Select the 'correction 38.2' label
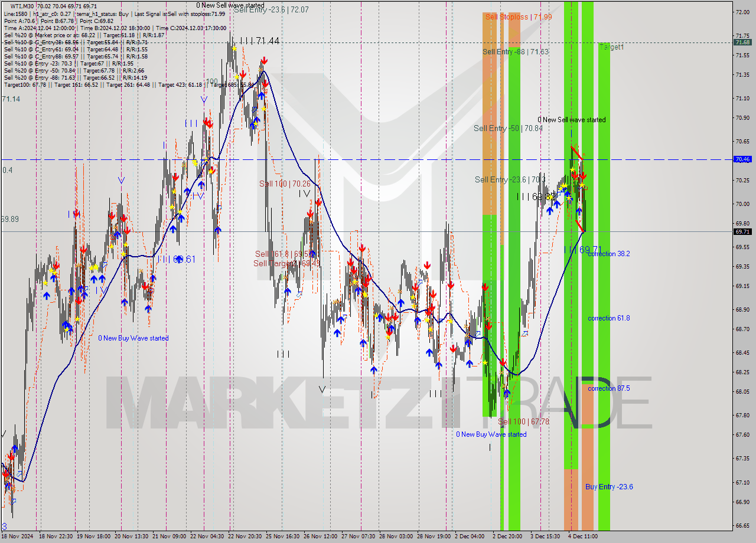Image resolution: width=756 pixels, height=543 pixels. (608, 254)
